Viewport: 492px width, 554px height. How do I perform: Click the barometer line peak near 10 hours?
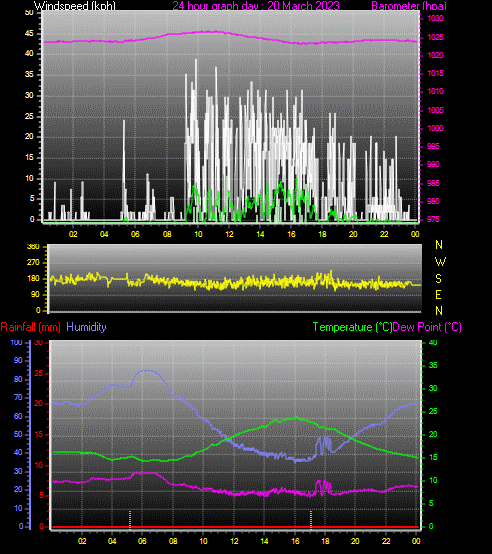pyautogui.click(x=207, y=32)
